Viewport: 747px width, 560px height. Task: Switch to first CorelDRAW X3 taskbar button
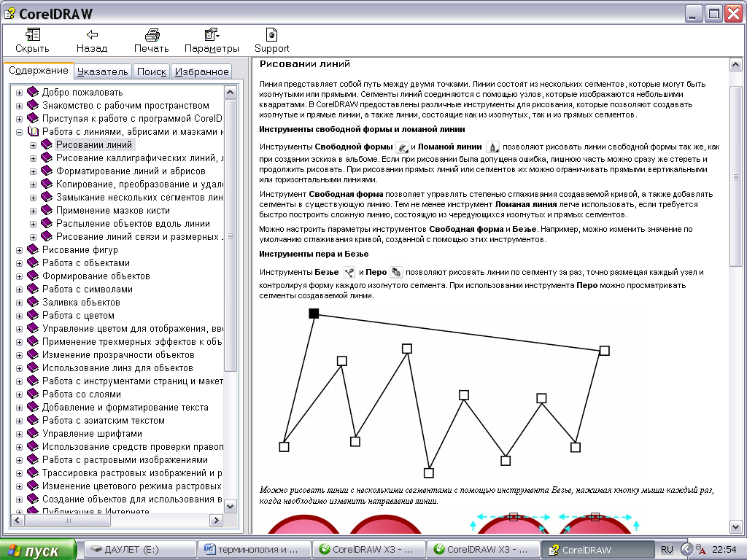369,550
